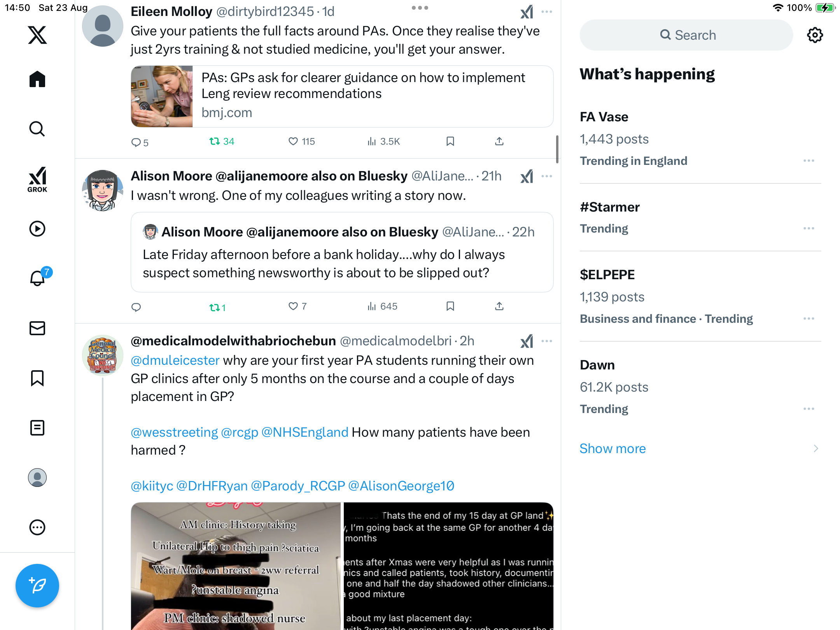Bookmark Alison Moore's post
840x630 pixels.
[x=450, y=306]
